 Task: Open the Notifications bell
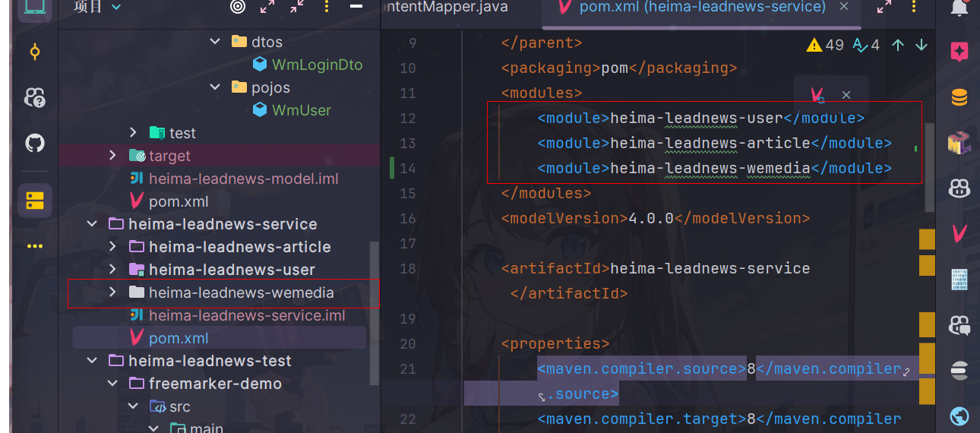click(x=959, y=8)
